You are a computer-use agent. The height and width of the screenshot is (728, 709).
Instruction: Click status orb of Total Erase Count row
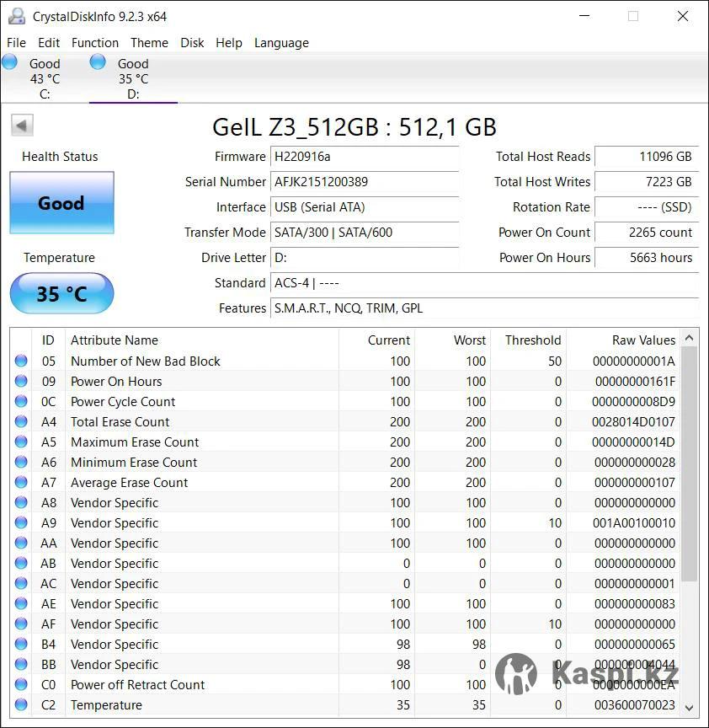point(21,421)
